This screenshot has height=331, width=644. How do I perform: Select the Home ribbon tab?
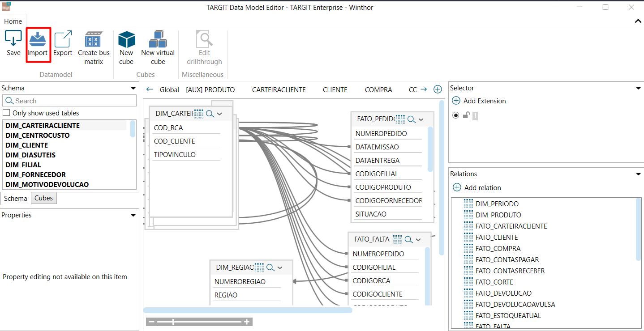(x=13, y=21)
